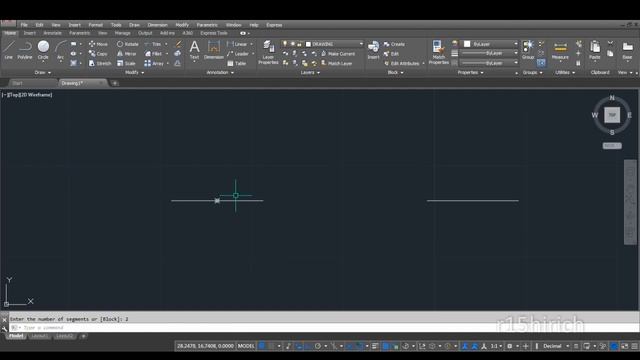Click the Group icon
Image resolution: width=640 pixels, height=360 pixels.
(528, 50)
